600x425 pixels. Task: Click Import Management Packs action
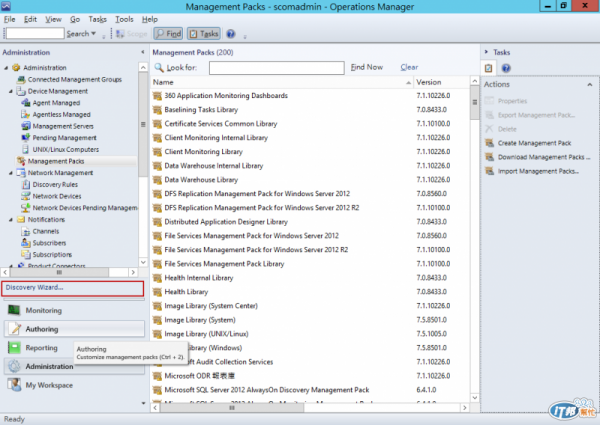(x=538, y=171)
